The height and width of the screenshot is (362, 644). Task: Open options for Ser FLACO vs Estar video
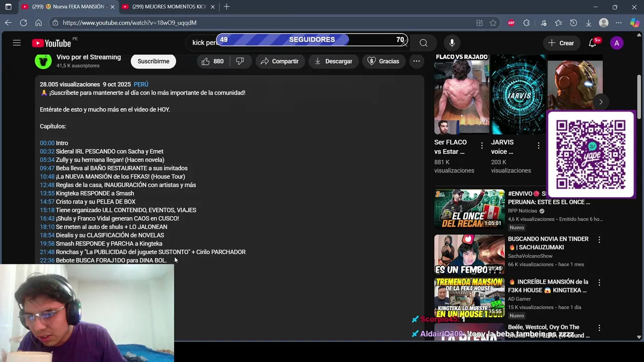482,146
